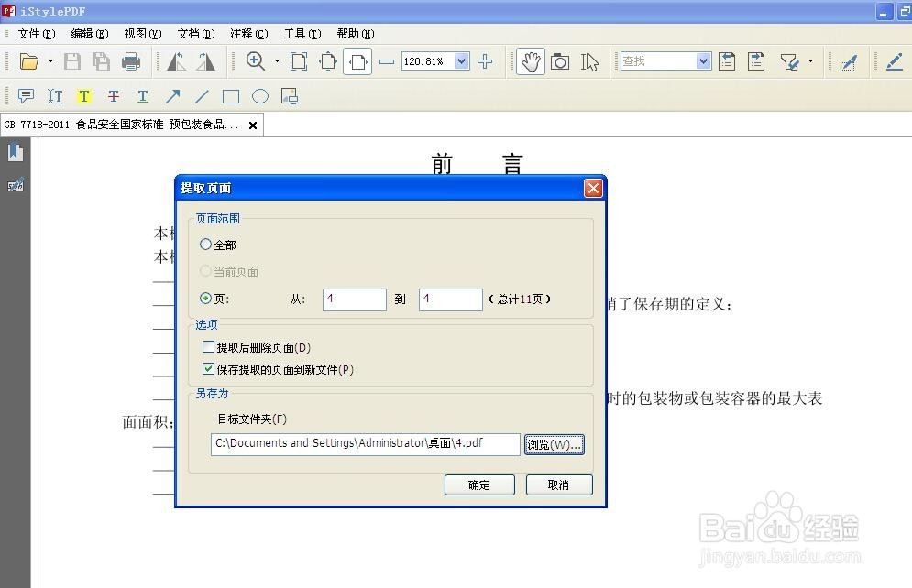Open the 帮助(H) menu
Viewport: 912px width, 588px height.
356,34
